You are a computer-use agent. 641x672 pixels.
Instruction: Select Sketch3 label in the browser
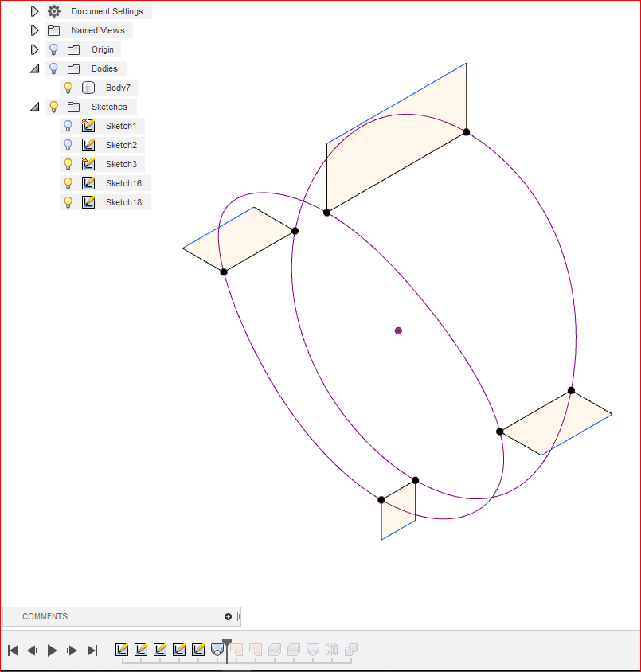pyautogui.click(x=121, y=164)
